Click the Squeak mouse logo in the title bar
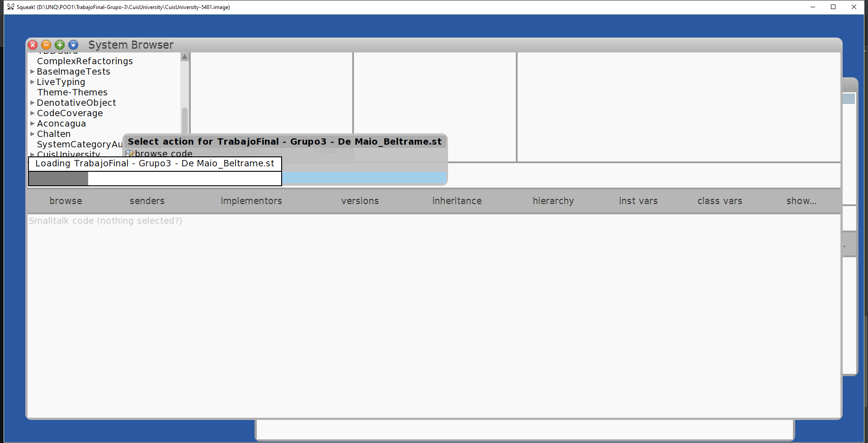868x443 pixels. click(10, 6)
